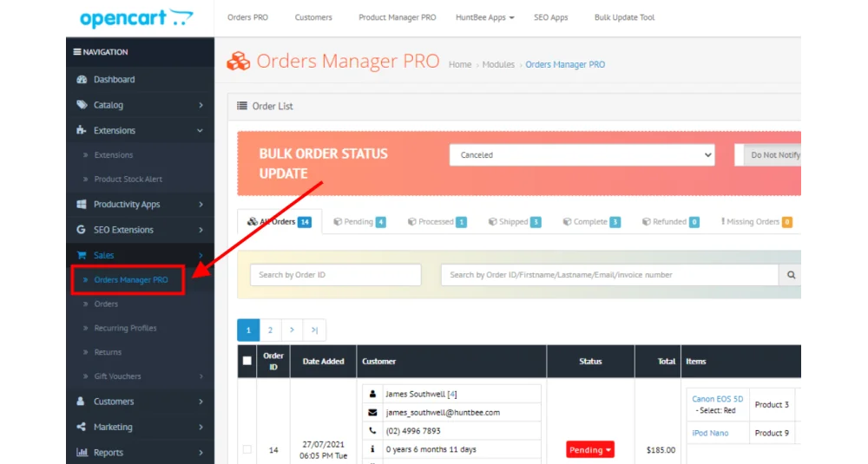Expand the Gift Vouchers submenu
Viewport: 868px width, 464px height.
coord(140,376)
